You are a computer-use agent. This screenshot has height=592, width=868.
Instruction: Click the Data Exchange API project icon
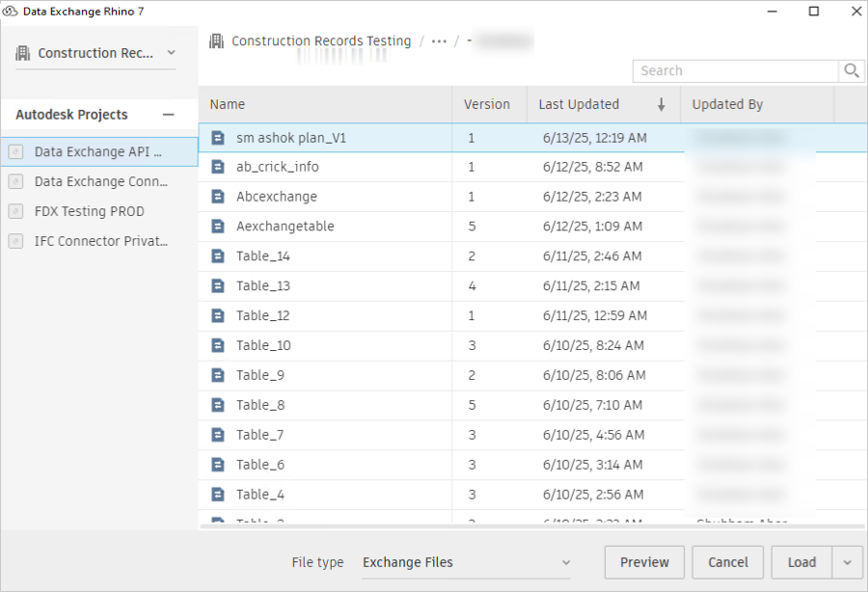click(16, 151)
